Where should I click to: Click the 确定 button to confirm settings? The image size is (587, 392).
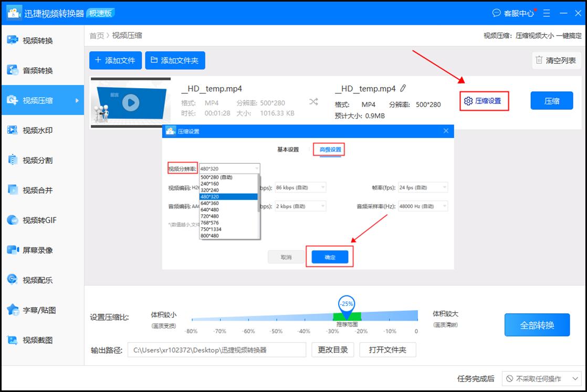click(330, 256)
